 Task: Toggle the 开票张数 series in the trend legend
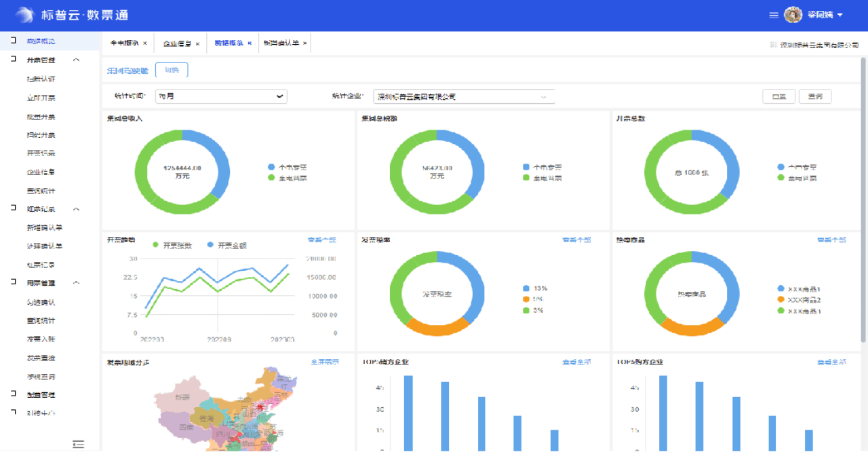click(x=156, y=245)
